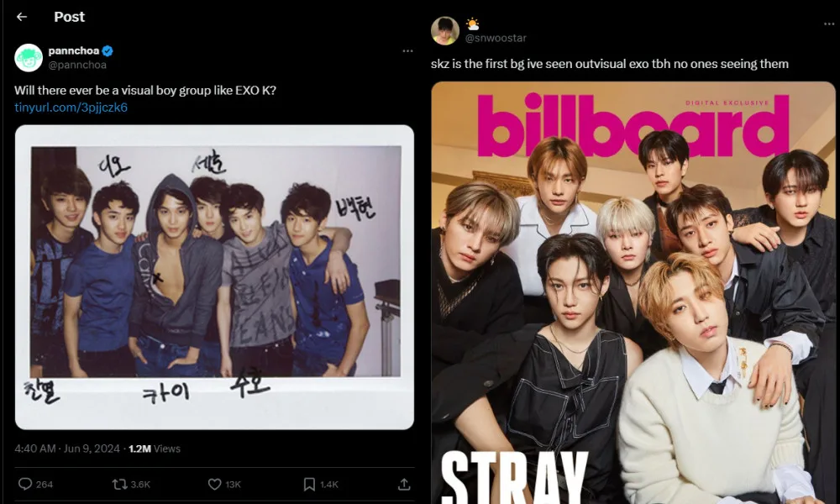Open the pannchoa display name

point(74,51)
